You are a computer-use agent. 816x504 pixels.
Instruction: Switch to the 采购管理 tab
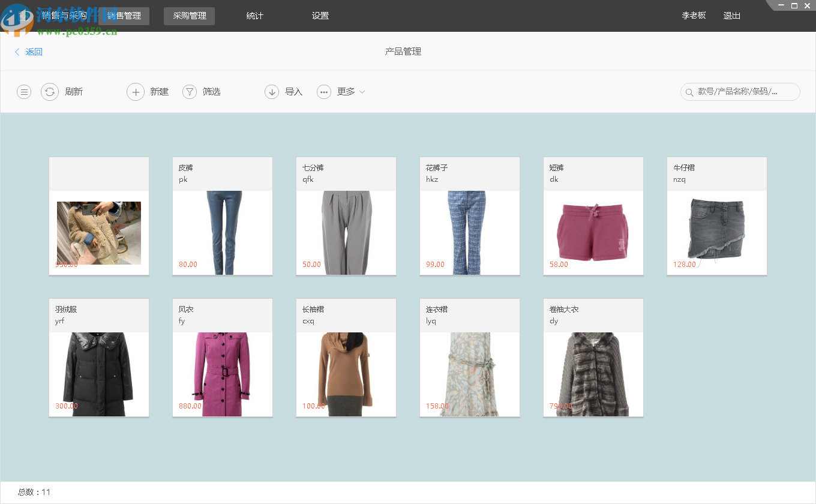click(189, 16)
